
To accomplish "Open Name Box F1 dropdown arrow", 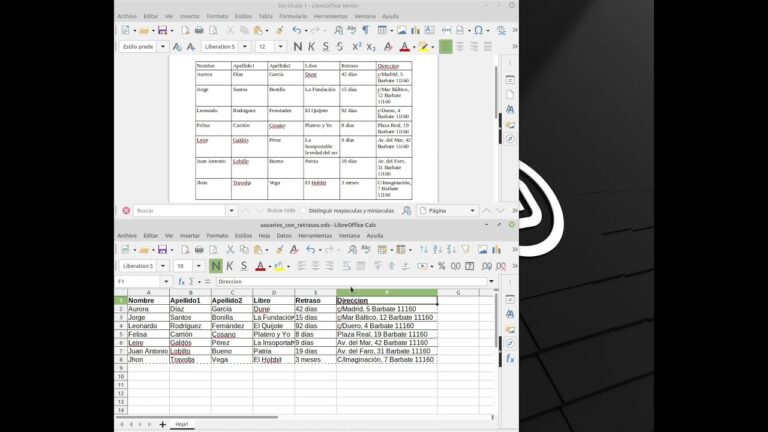I will pos(166,282).
